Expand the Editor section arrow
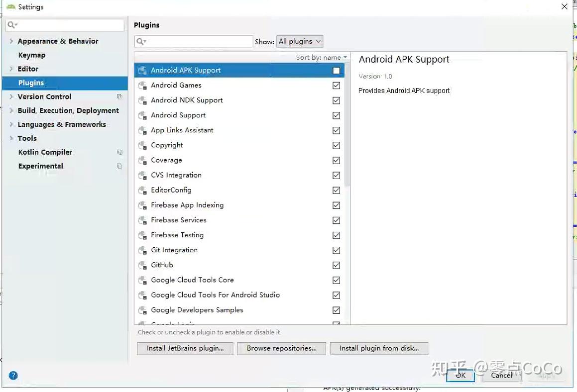Screen dimensions: 577x392 pos(11,69)
